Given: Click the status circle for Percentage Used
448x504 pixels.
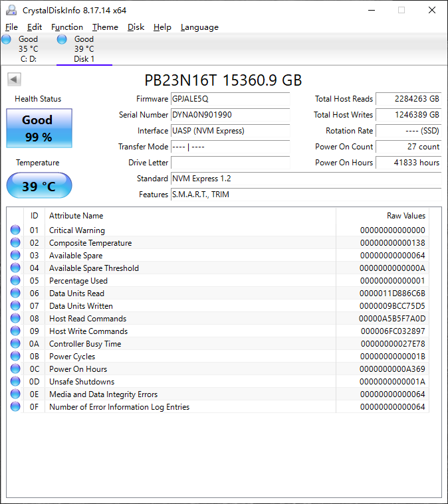Looking at the screenshot, I should click(15, 280).
